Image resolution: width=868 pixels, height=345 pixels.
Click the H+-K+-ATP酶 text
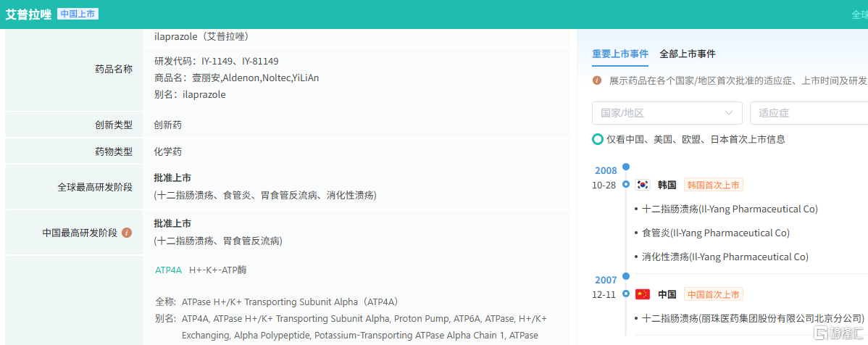(x=218, y=270)
